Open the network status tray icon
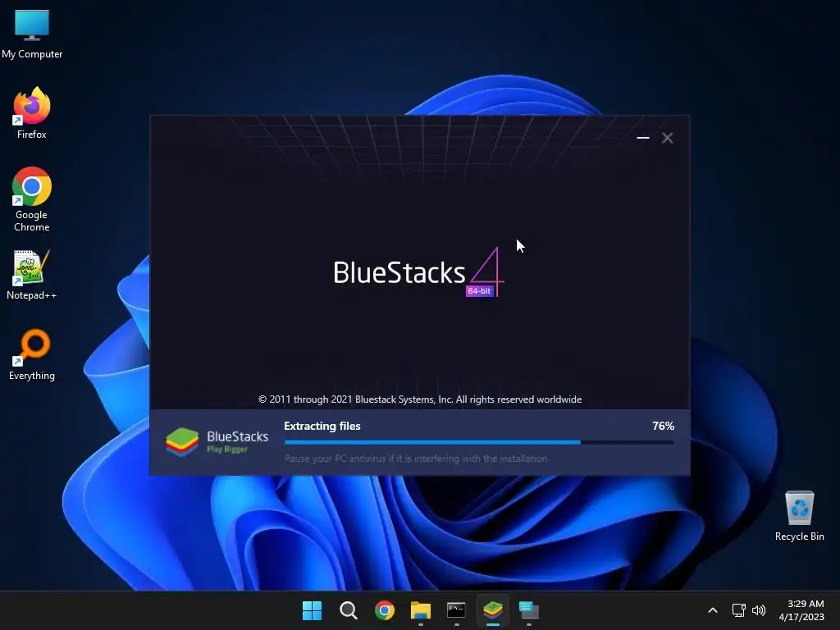840x630 pixels. (739, 610)
